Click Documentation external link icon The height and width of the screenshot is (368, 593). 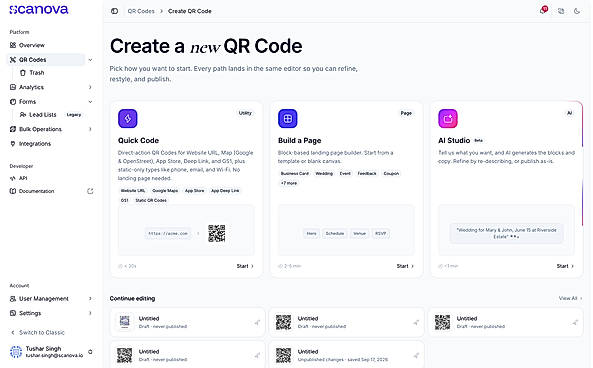(x=90, y=191)
